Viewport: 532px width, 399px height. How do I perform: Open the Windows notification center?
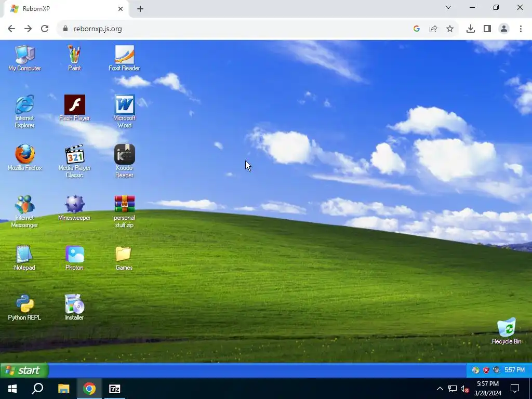coord(515,389)
